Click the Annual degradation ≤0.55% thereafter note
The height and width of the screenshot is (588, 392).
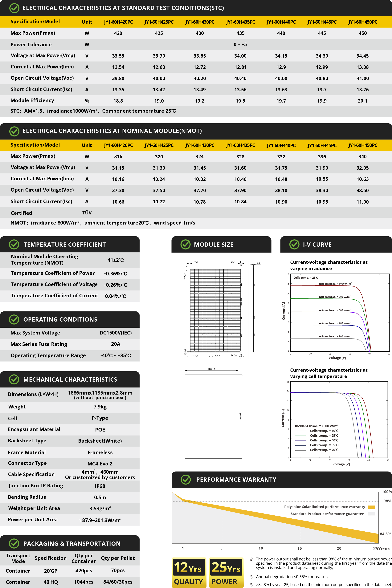292,577
